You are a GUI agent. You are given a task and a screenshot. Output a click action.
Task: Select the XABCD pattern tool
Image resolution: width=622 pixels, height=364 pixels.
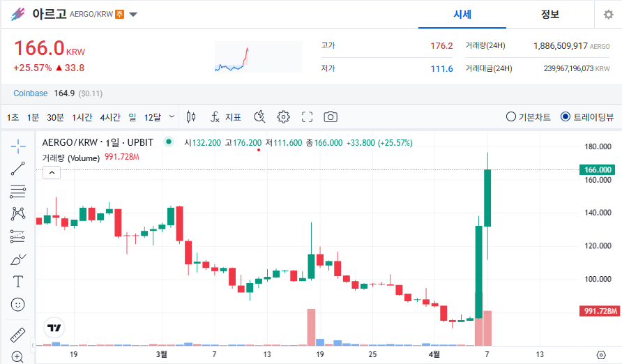pyautogui.click(x=18, y=213)
